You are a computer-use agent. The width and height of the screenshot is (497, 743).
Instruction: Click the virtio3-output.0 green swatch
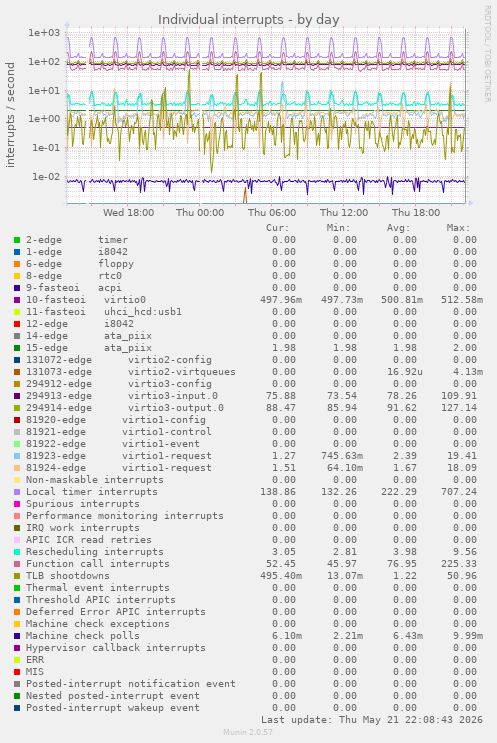tap(17, 408)
